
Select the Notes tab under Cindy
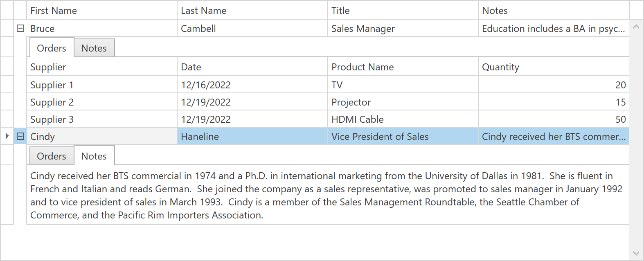pos(94,156)
